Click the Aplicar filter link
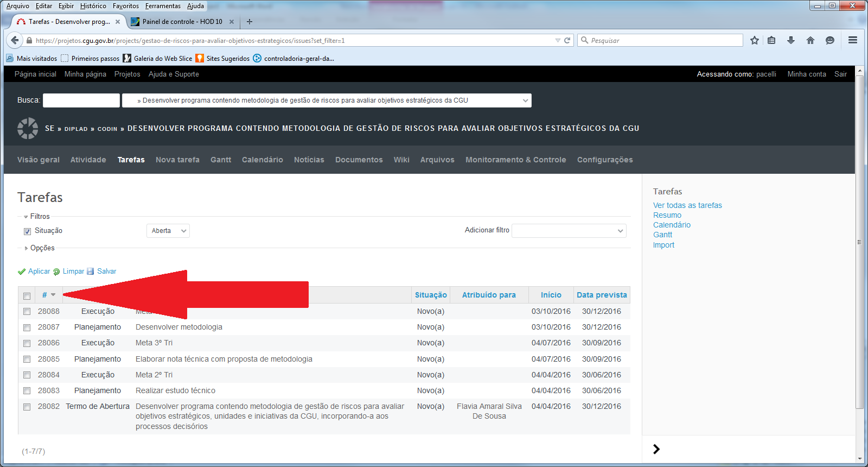 (39, 272)
